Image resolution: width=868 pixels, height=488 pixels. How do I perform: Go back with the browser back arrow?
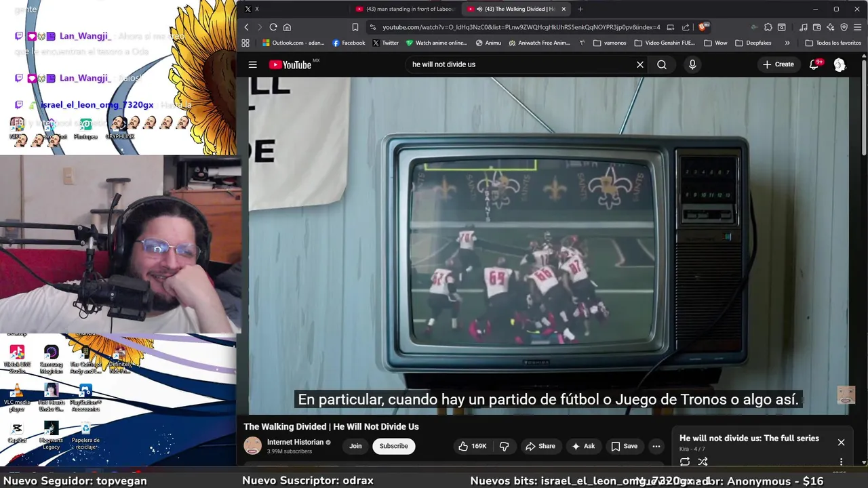(246, 27)
